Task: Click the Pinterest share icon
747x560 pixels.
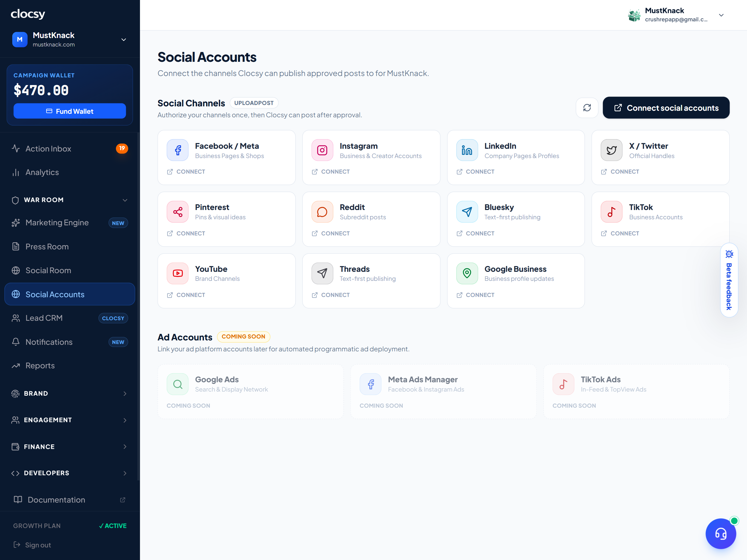Action: (x=178, y=212)
